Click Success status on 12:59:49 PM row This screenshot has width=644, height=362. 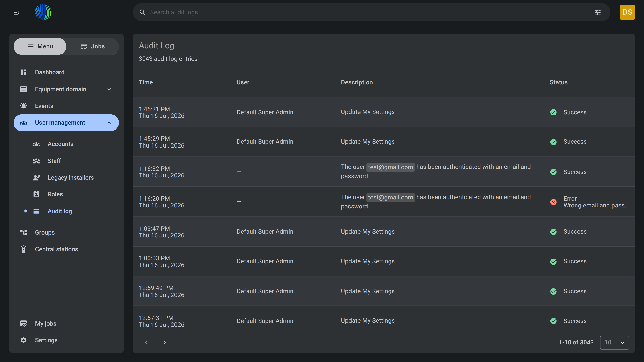pyautogui.click(x=575, y=291)
